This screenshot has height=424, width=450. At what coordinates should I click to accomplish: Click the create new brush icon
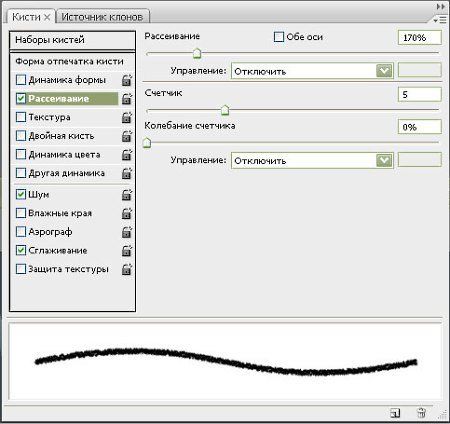point(395,413)
